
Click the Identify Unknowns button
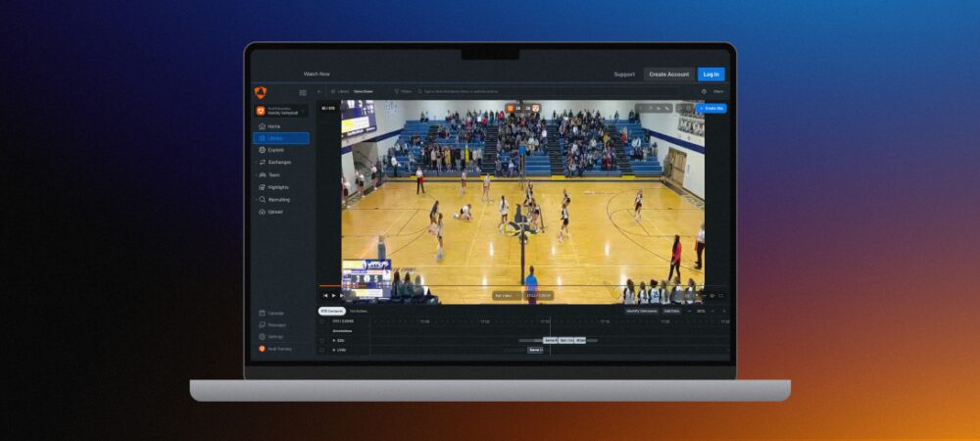642,311
